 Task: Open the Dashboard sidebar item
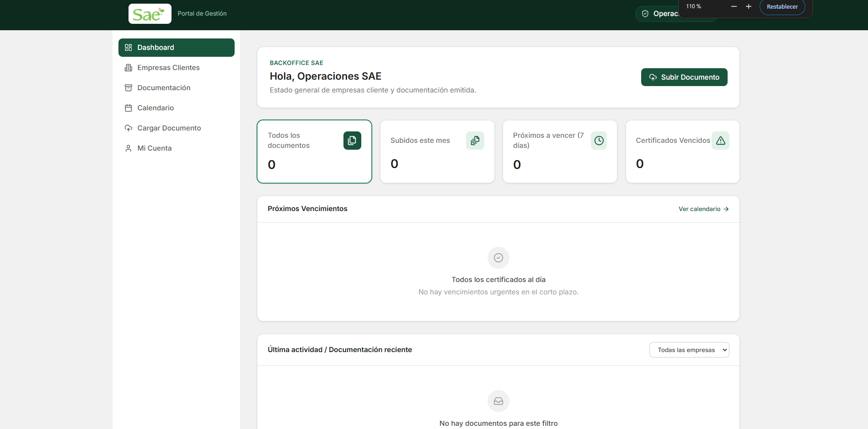(x=176, y=48)
